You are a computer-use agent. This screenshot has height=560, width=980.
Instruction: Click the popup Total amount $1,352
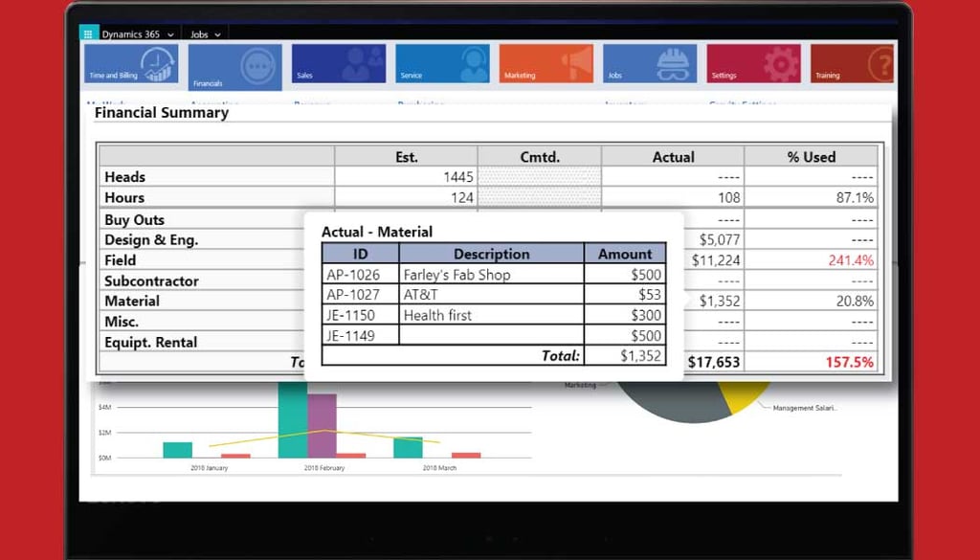(640, 356)
